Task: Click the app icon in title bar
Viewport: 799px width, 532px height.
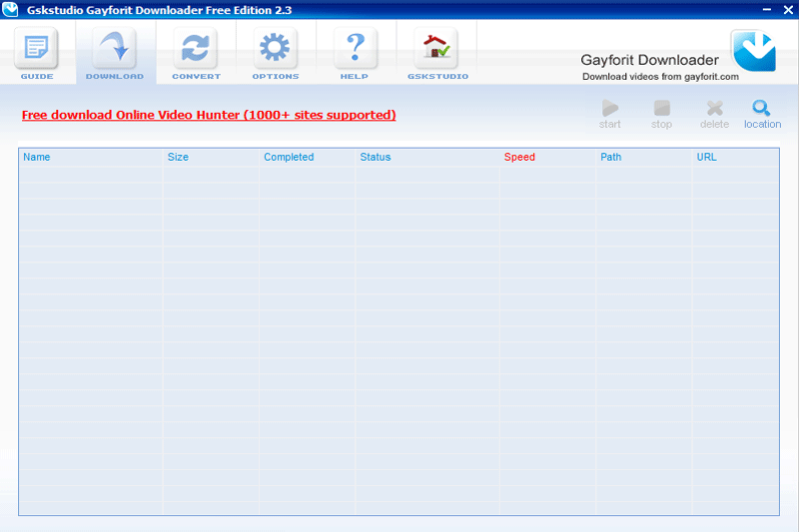Action: pyautogui.click(x=10, y=9)
